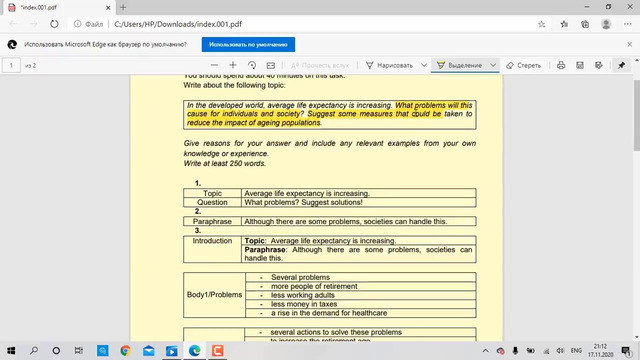
Task: Open the user profile icon
Action: coord(606,24)
